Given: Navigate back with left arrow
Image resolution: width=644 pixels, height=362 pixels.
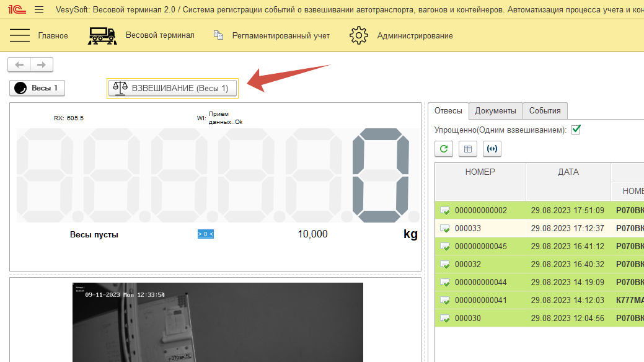Looking at the screenshot, I should (x=19, y=64).
